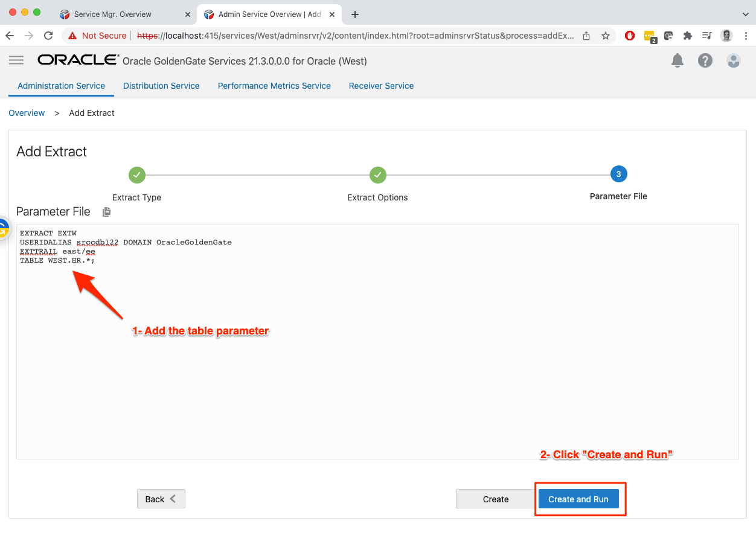Open the help question mark icon

705,60
